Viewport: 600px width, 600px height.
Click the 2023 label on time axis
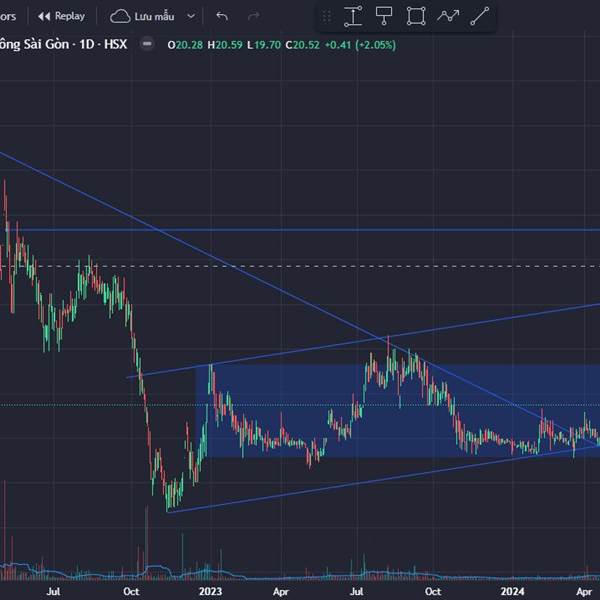[x=210, y=592]
